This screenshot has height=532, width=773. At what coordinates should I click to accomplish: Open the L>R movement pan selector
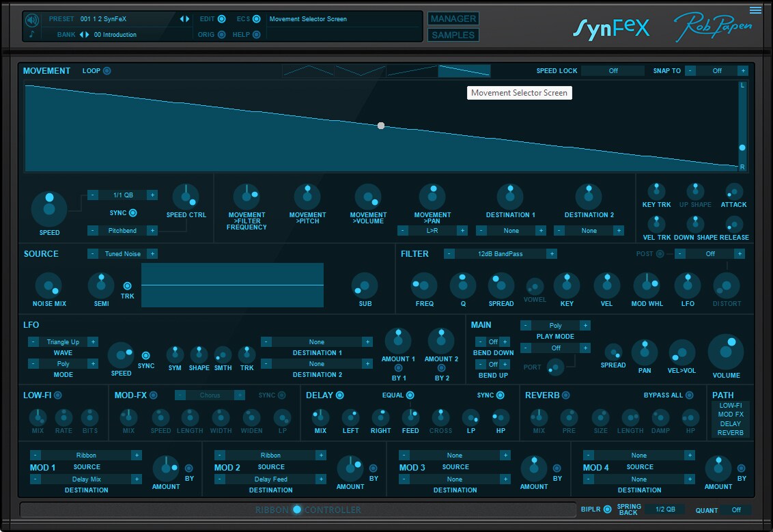[x=432, y=230]
